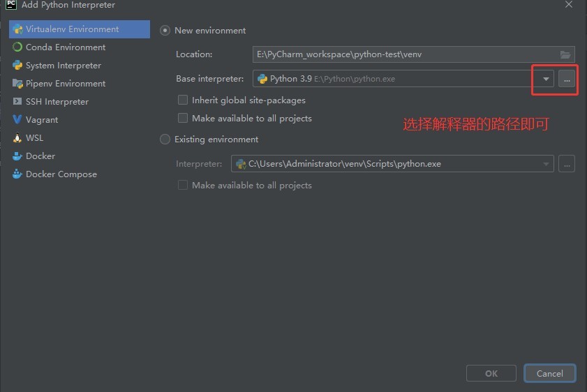This screenshot has width=587, height=392.
Task: Open the Base interpreter dropdown arrow
Action: (546, 79)
